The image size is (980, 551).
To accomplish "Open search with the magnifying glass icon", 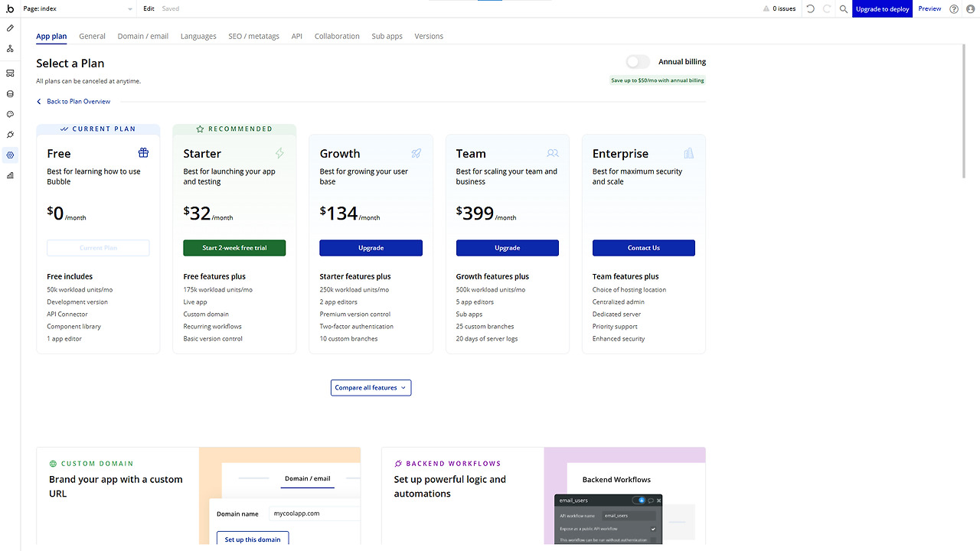I will [844, 9].
